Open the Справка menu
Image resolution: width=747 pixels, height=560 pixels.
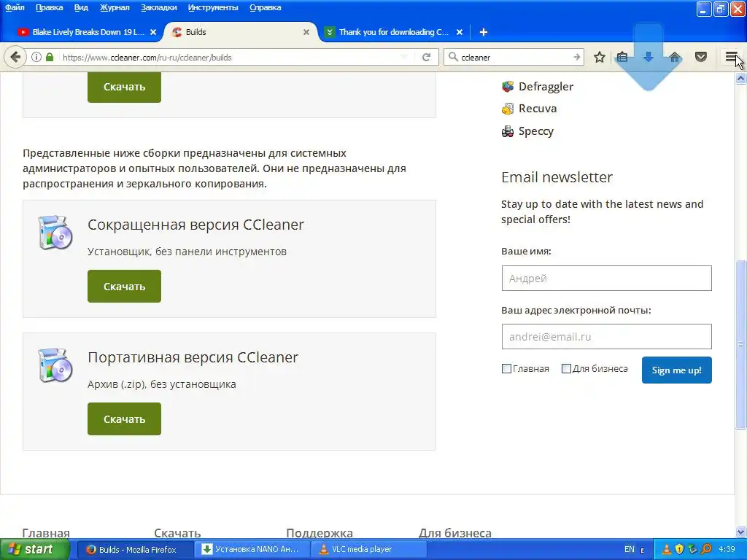[x=265, y=7]
